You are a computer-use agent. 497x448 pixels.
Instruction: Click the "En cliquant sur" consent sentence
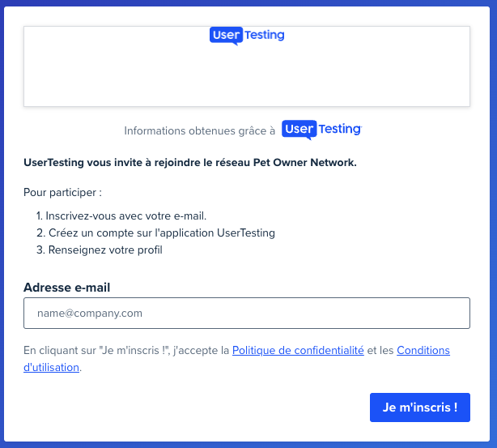(236, 359)
